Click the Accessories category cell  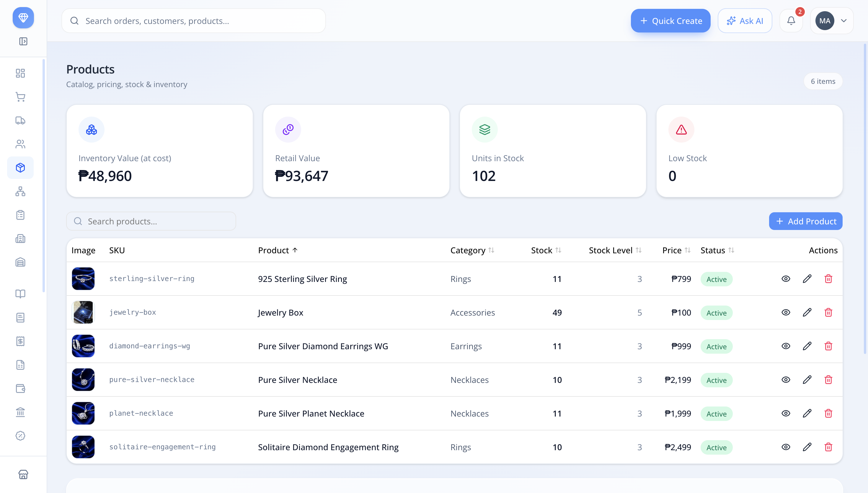coord(473,313)
